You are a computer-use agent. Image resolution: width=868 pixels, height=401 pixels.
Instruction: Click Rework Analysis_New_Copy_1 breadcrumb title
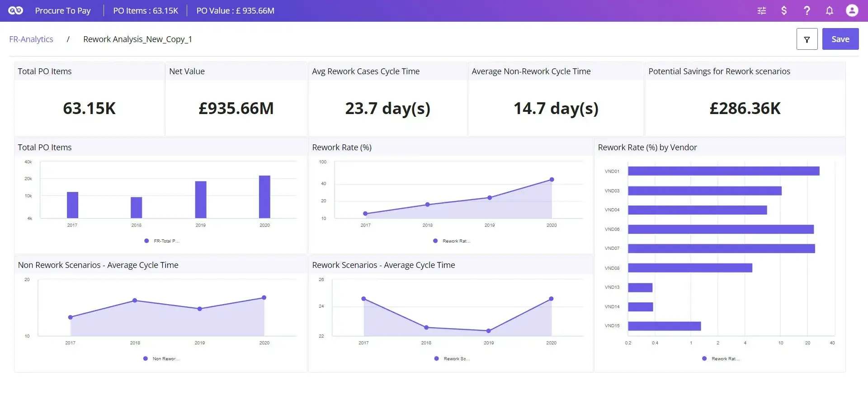tap(137, 39)
